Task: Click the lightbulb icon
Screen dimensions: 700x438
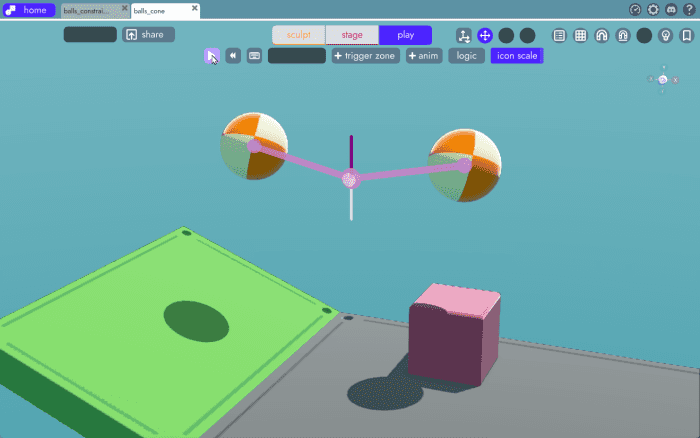Action: (665, 35)
